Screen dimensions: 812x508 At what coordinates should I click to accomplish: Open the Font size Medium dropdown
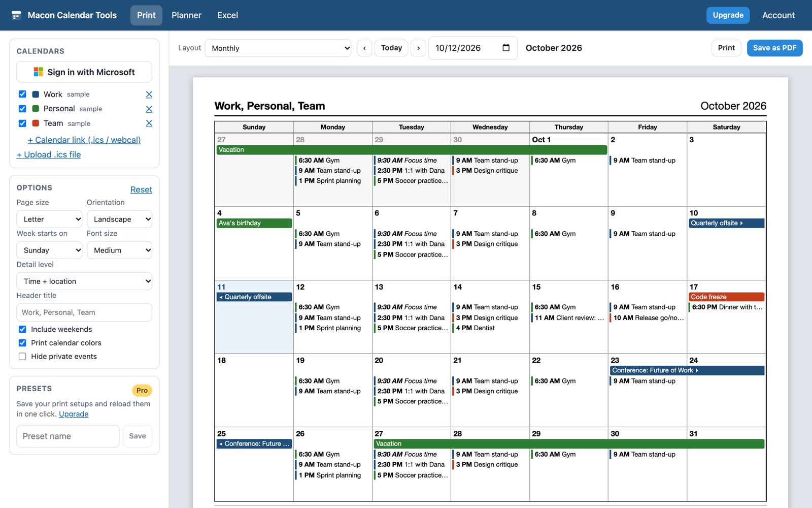click(119, 250)
